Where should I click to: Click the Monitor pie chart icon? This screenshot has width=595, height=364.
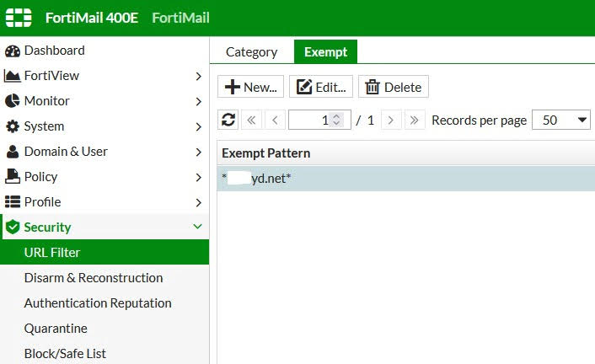tap(13, 101)
